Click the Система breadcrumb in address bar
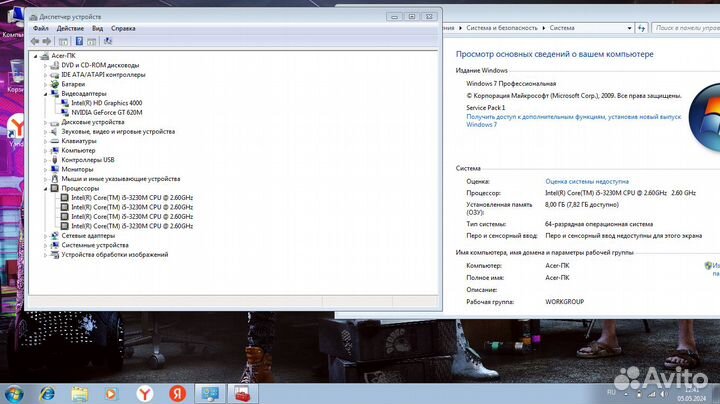720x404 pixels. click(x=562, y=28)
